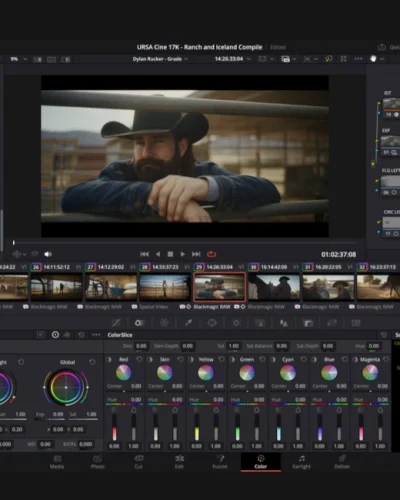Click the ColorSlice Den value field
The image size is (400, 500).
(x=141, y=346)
